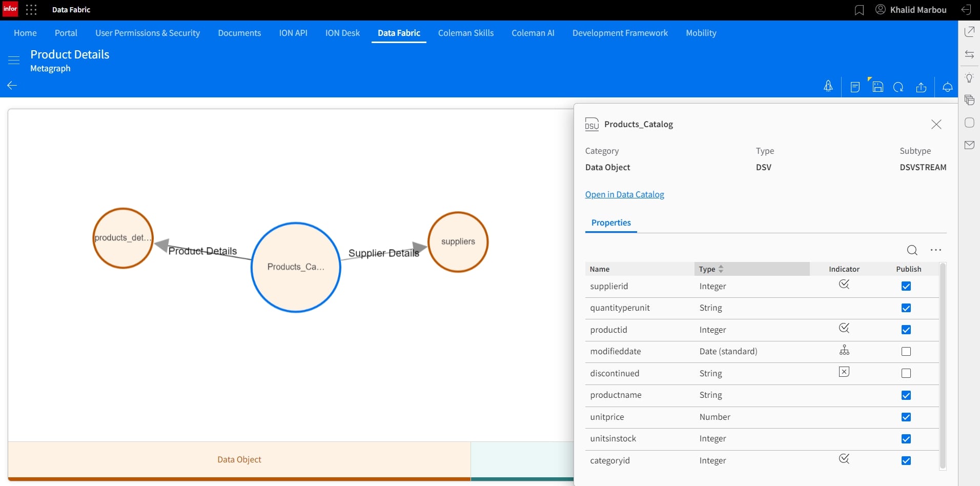Viewport: 980px width, 486px height.
Task: Click the X-box indicator for discontinued
Action: (844, 372)
